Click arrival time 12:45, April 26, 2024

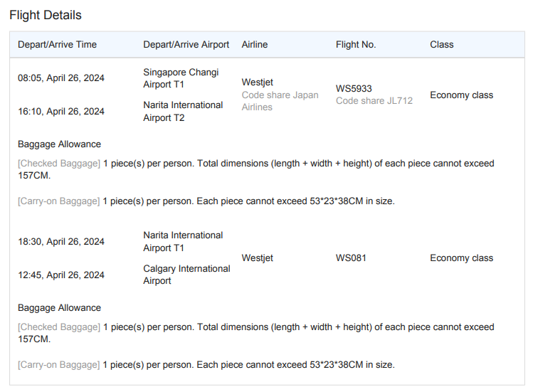coord(61,275)
